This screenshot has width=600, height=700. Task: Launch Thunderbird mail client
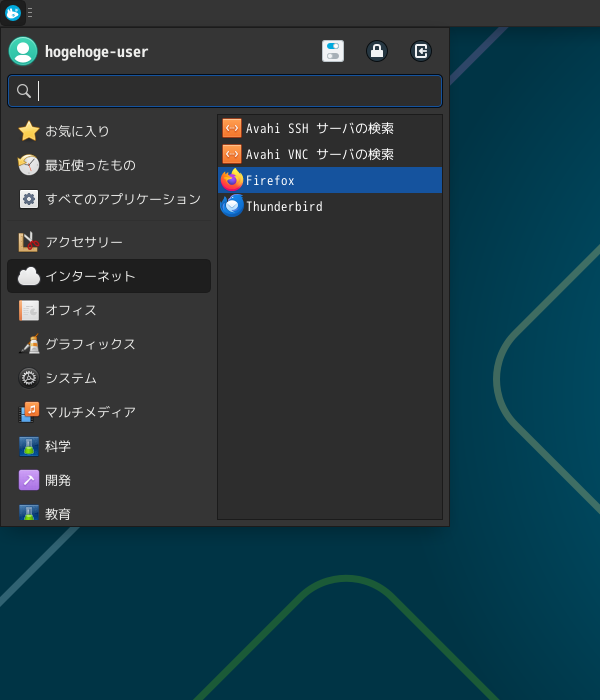pos(330,206)
